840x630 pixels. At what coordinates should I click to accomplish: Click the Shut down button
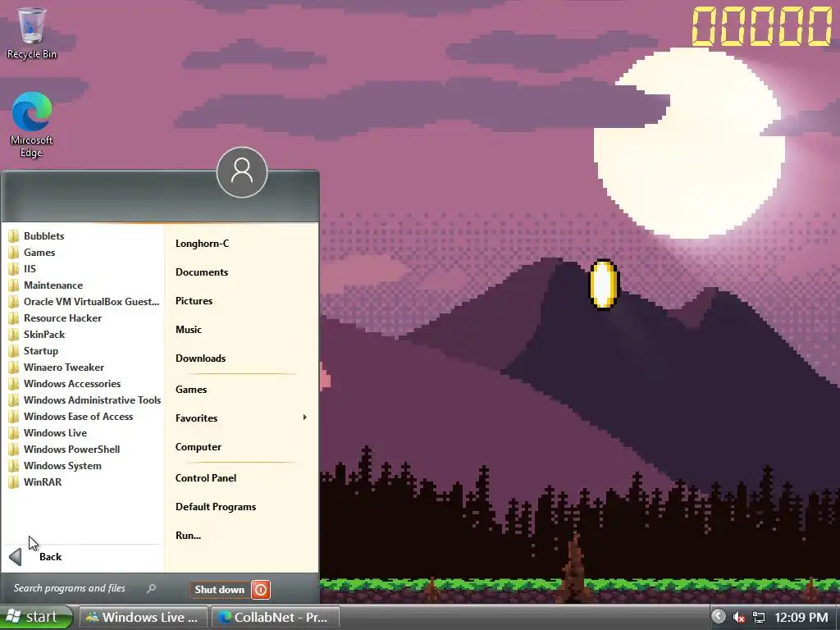(220, 589)
